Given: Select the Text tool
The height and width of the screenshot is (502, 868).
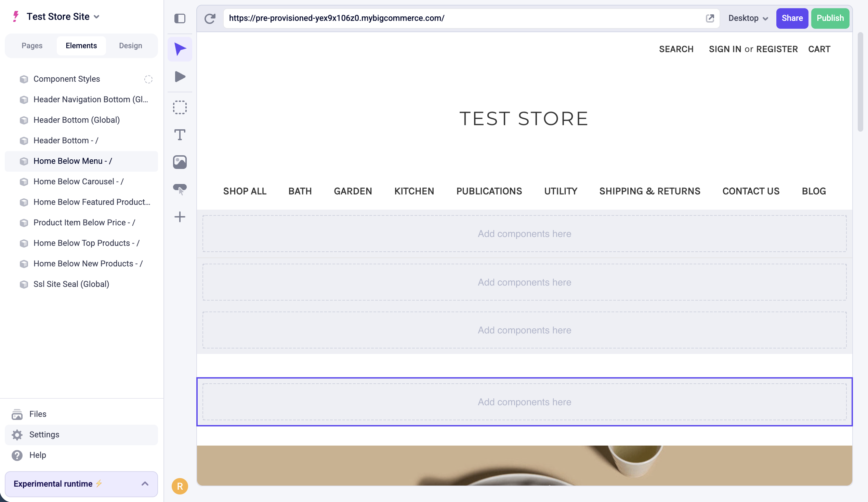Looking at the screenshot, I should coord(180,135).
